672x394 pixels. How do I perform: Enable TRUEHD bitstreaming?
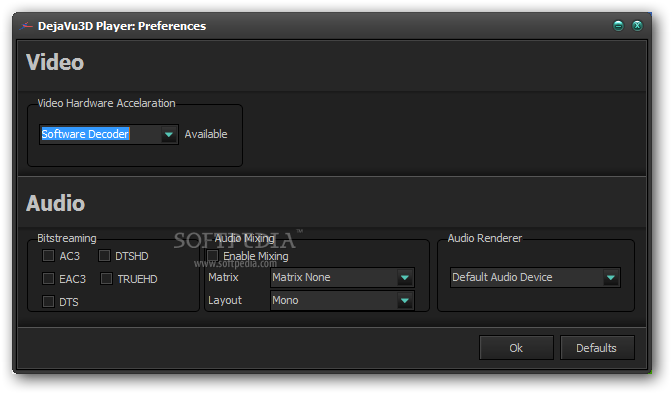[x=106, y=279]
